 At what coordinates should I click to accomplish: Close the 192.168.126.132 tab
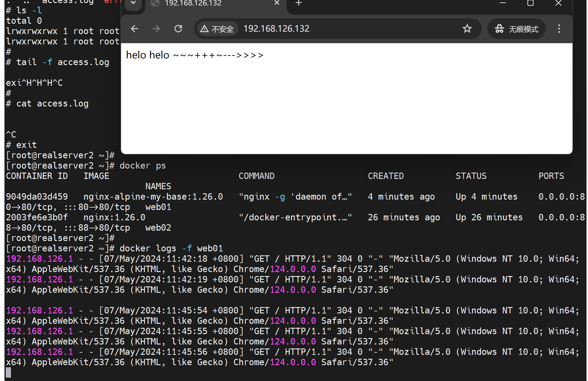pos(277,3)
